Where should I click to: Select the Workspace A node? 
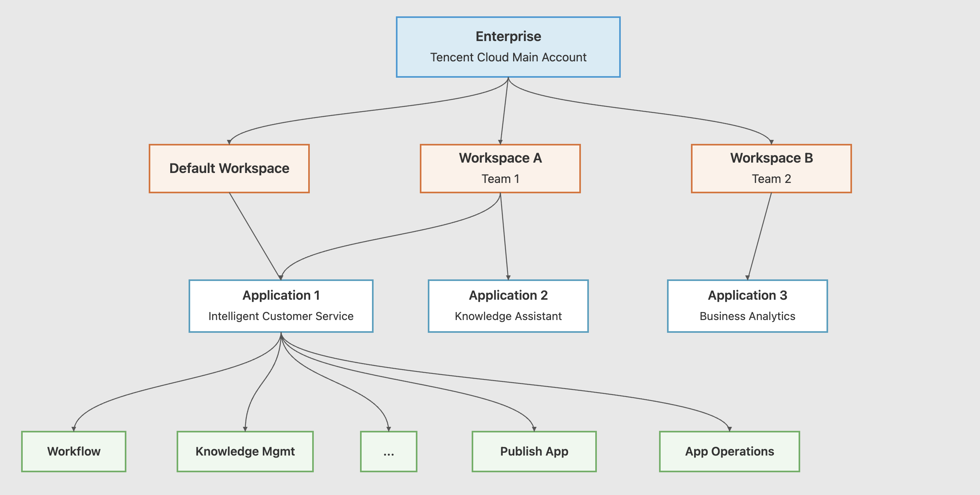point(500,158)
